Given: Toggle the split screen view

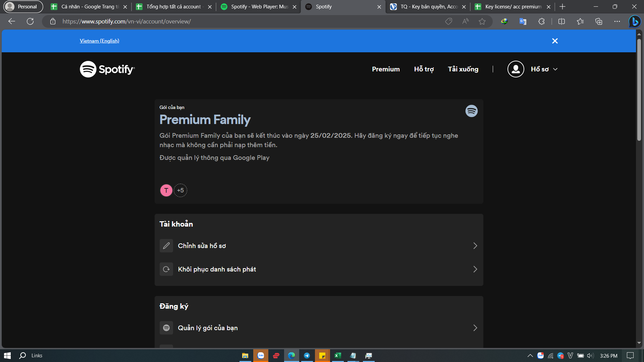Looking at the screenshot, I should pos(561,21).
